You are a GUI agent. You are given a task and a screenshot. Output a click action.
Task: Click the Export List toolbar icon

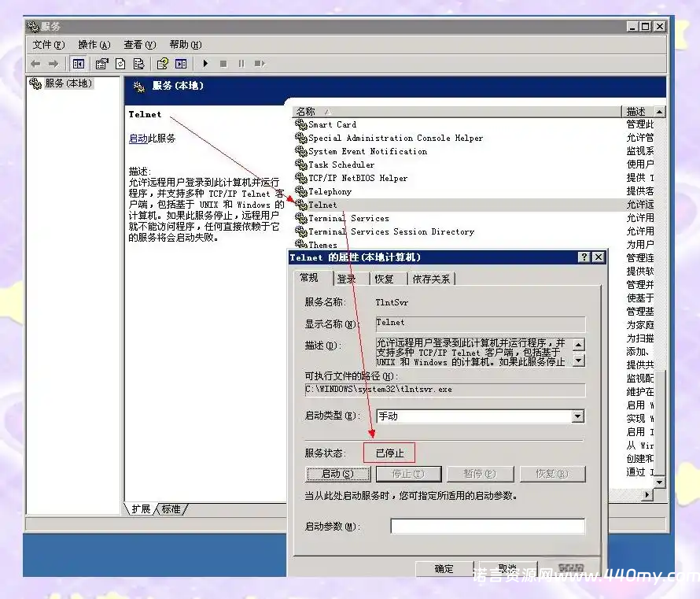click(x=138, y=64)
